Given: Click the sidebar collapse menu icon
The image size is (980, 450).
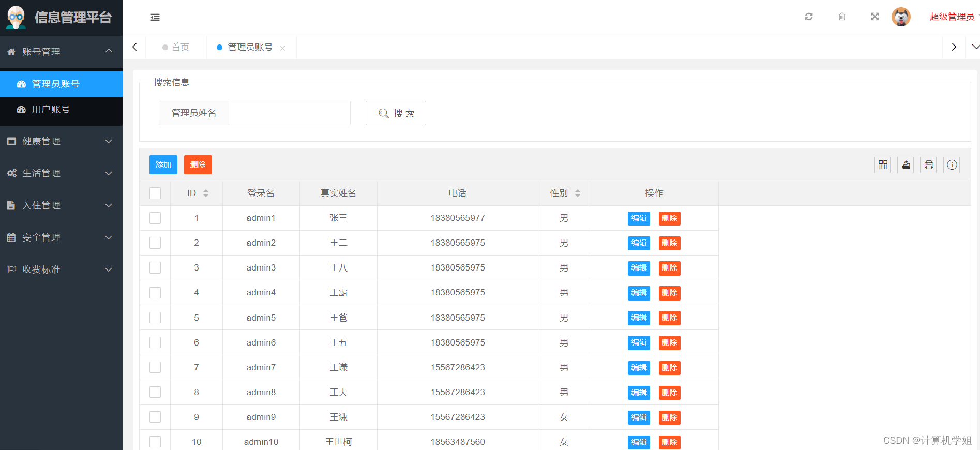Looking at the screenshot, I should (155, 18).
